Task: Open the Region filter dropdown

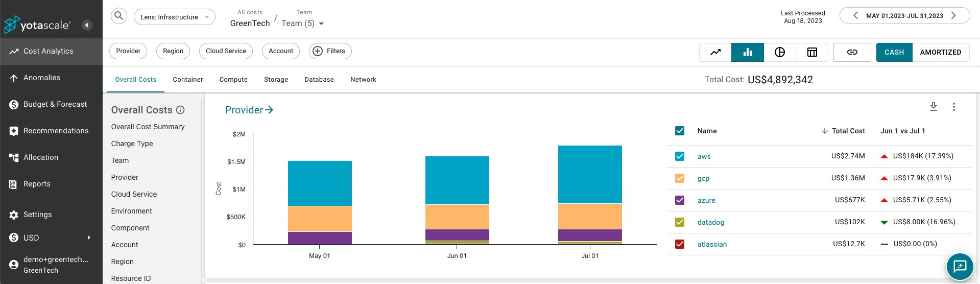Action: [x=173, y=51]
